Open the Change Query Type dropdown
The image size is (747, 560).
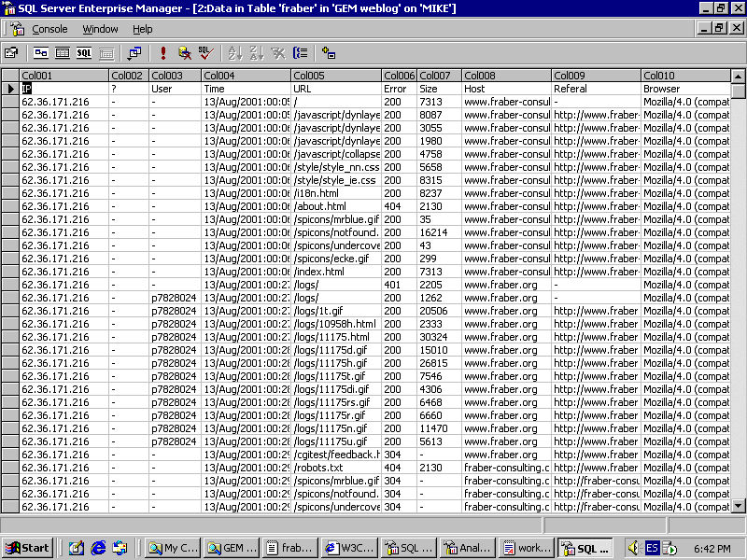point(134,53)
